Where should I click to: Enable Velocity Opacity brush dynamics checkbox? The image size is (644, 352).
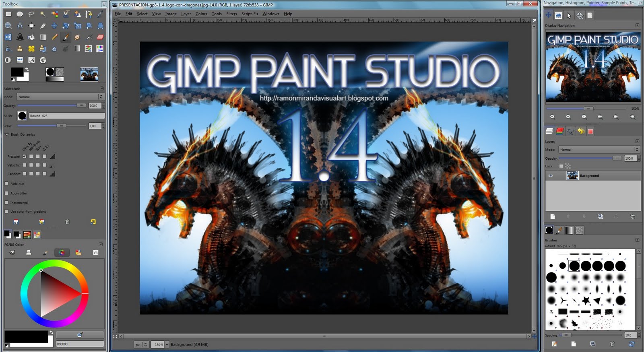tap(24, 165)
